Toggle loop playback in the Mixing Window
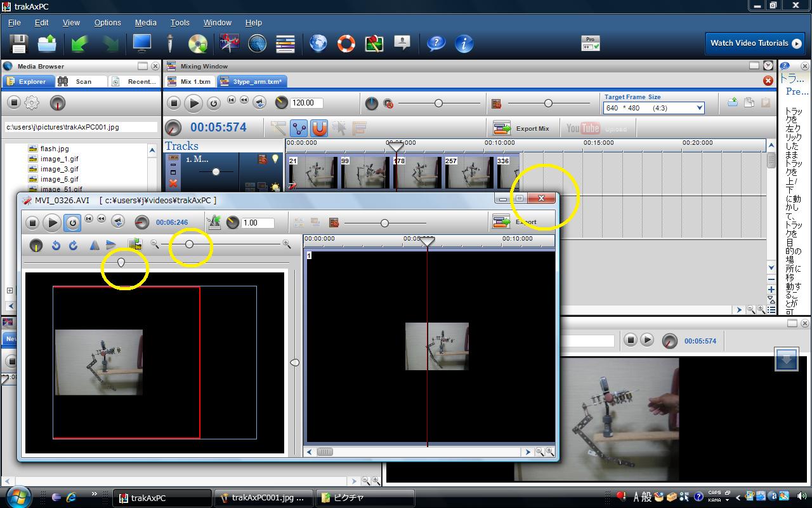Image resolution: width=812 pixels, height=508 pixels. pyautogui.click(x=214, y=103)
